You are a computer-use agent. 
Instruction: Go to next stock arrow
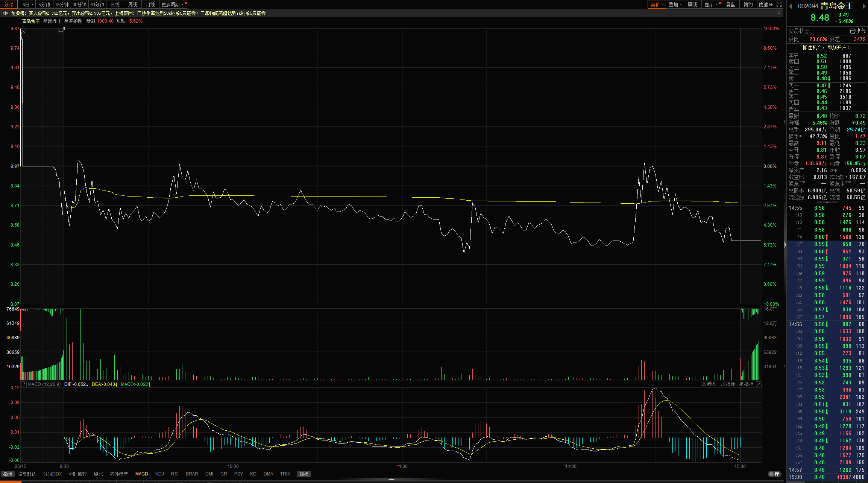coord(864,6)
